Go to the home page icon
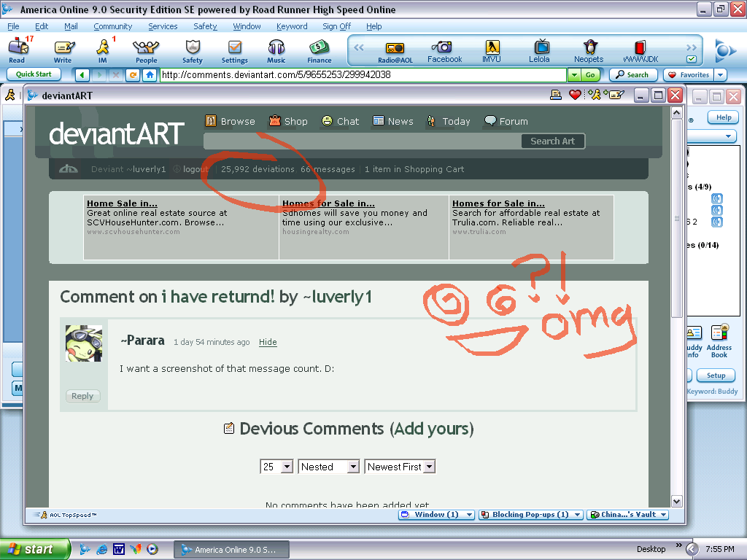The image size is (747, 560). (x=150, y=75)
